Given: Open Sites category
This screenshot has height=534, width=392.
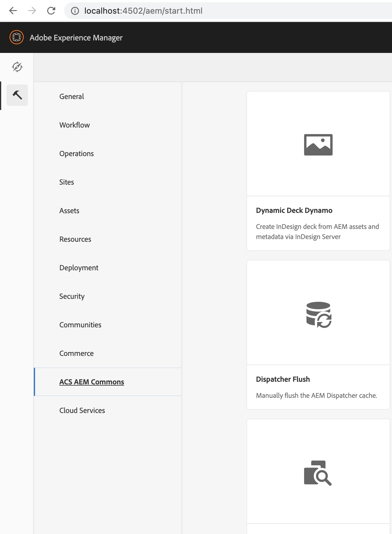Looking at the screenshot, I should tap(67, 182).
